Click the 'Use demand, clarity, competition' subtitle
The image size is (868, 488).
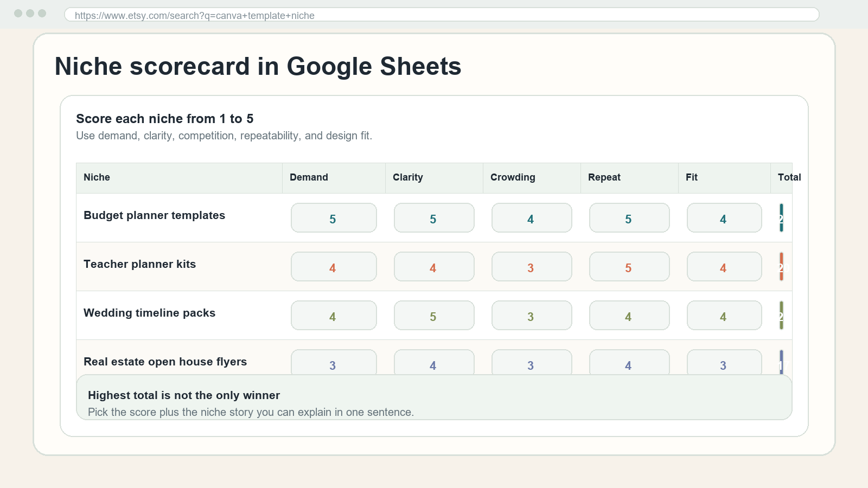(224, 136)
